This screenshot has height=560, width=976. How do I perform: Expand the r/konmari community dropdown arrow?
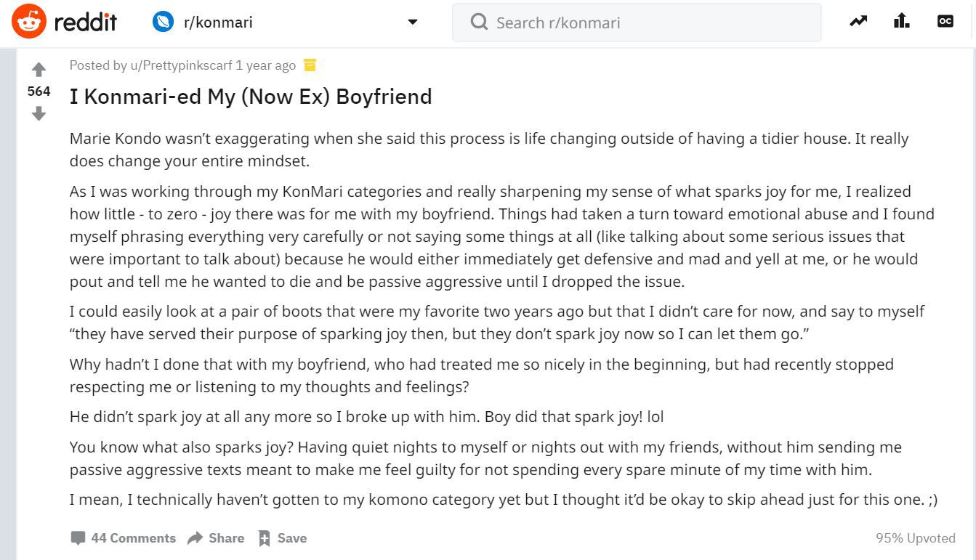point(413,22)
